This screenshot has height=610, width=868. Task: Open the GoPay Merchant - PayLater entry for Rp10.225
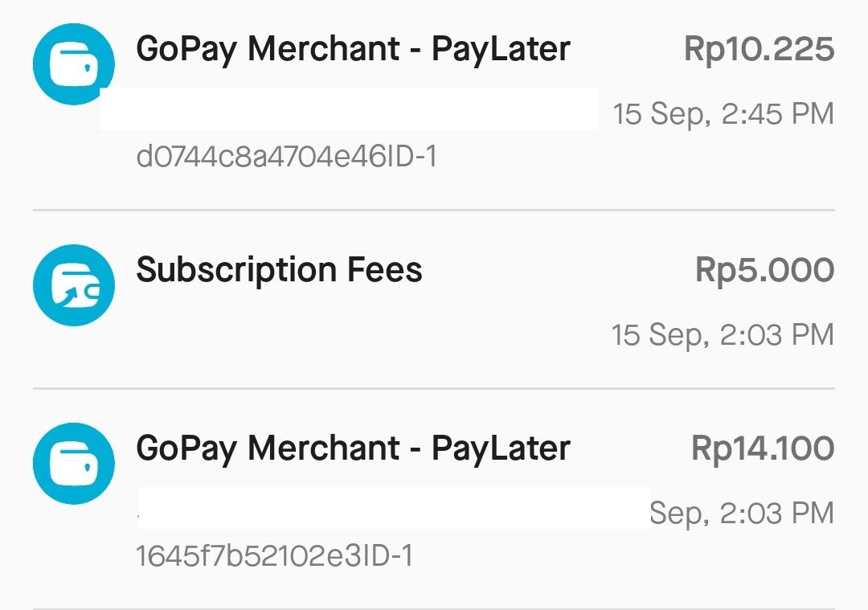click(353, 49)
